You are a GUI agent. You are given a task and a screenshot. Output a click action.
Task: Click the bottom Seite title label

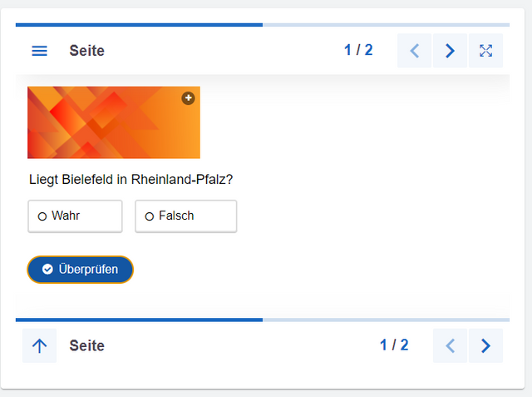[x=86, y=345]
